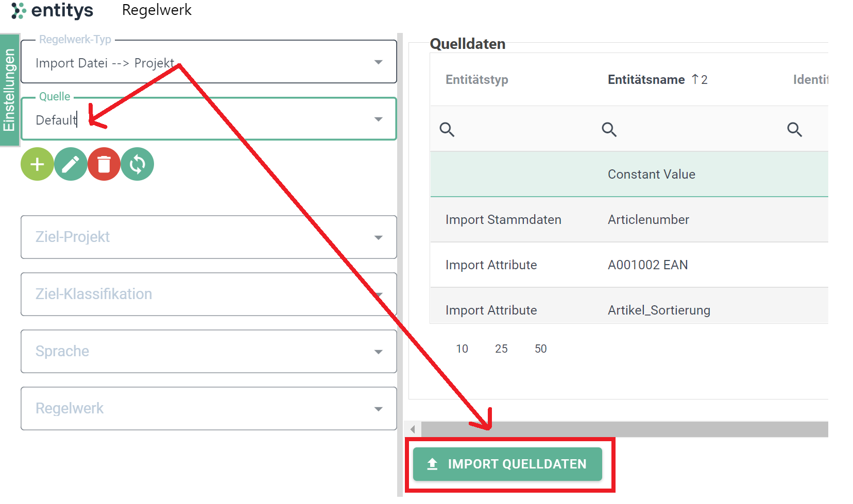The width and height of the screenshot is (853, 504).
Task: Click the green add source plus icon
Action: pos(37,164)
